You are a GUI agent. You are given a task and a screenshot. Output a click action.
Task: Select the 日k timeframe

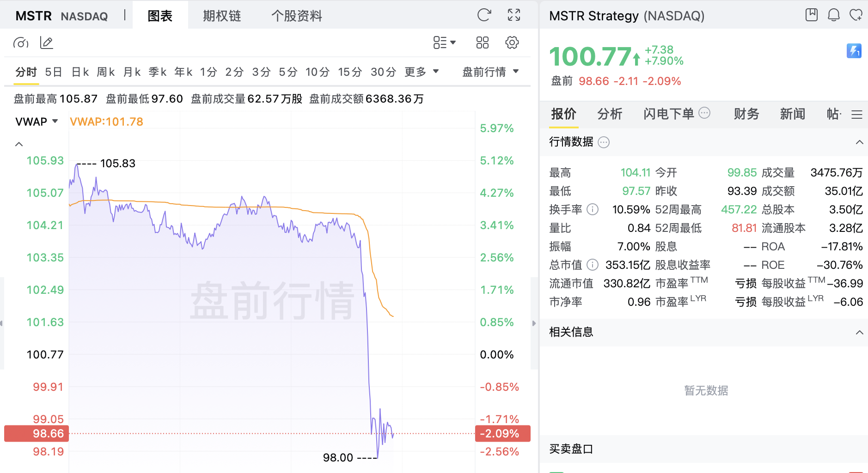click(x=80, y=72)
